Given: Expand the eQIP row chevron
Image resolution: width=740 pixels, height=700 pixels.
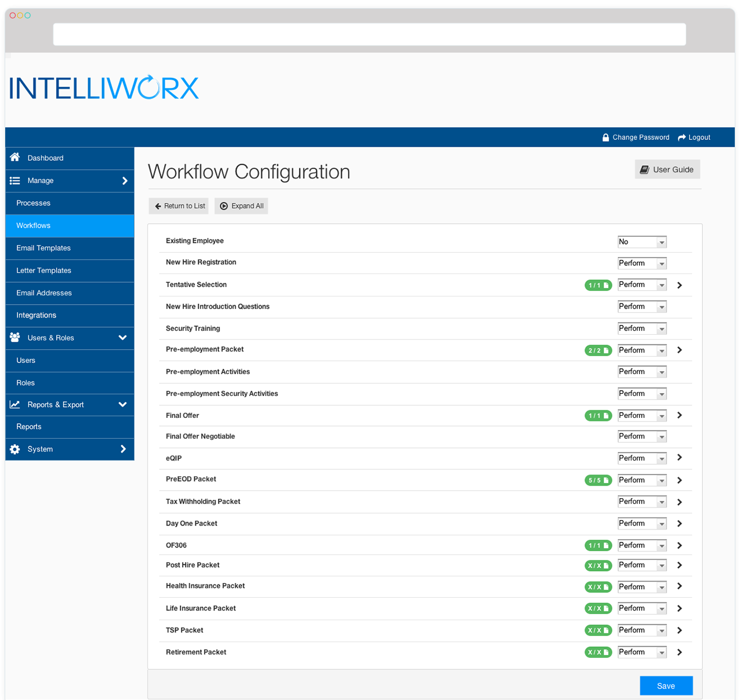Looking at the screenshot, I should pos(680,457).
